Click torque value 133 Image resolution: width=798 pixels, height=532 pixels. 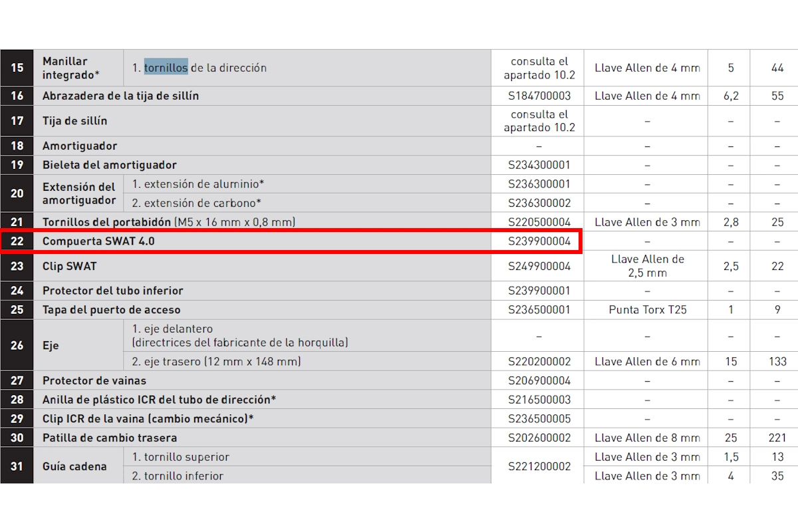777,362
